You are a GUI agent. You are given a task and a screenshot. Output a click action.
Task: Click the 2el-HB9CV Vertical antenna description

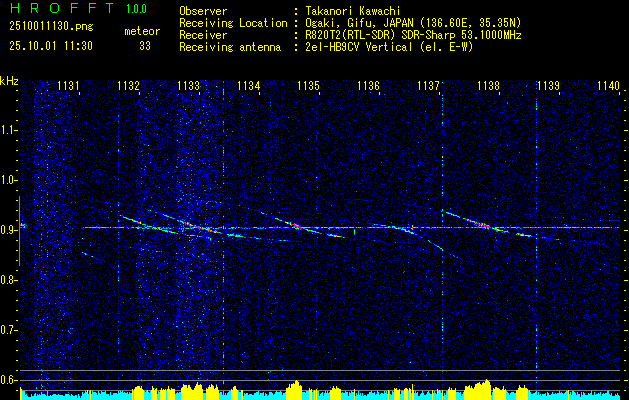point(389,47)
